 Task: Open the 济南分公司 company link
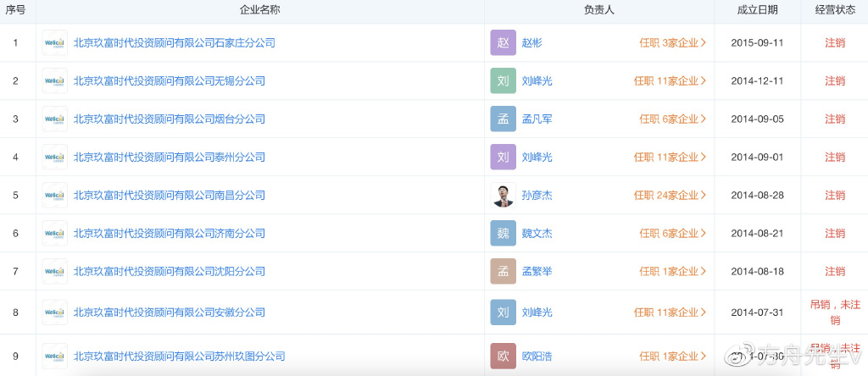click(x=170, y=234)
